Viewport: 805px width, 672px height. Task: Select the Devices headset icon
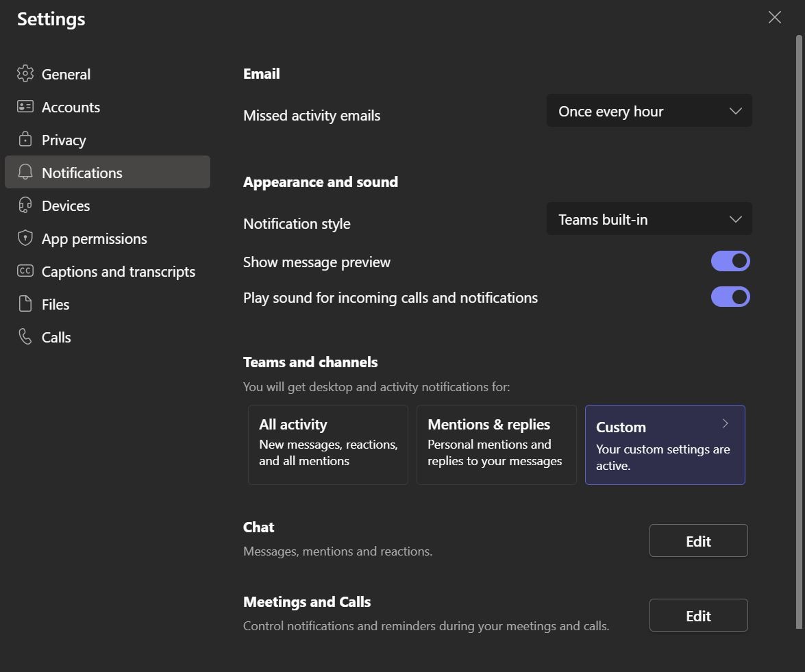pyautogui.click(x=25, y=206)
